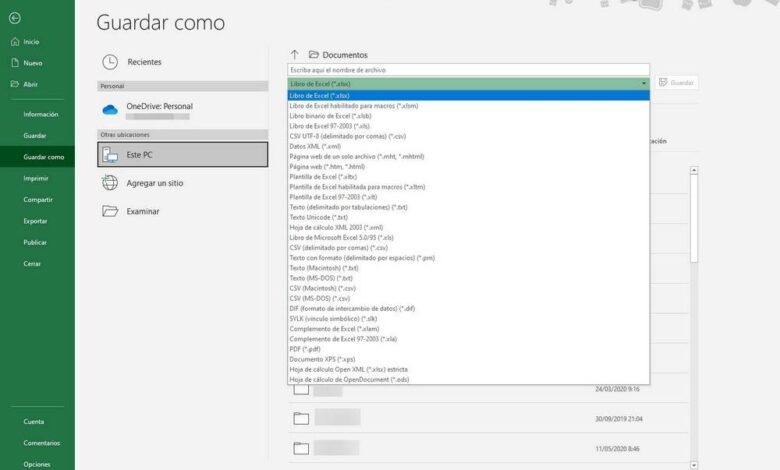
Task: Select Plantilla de Excel 97-2003 (*.xlt)
Action: (469, 197)
